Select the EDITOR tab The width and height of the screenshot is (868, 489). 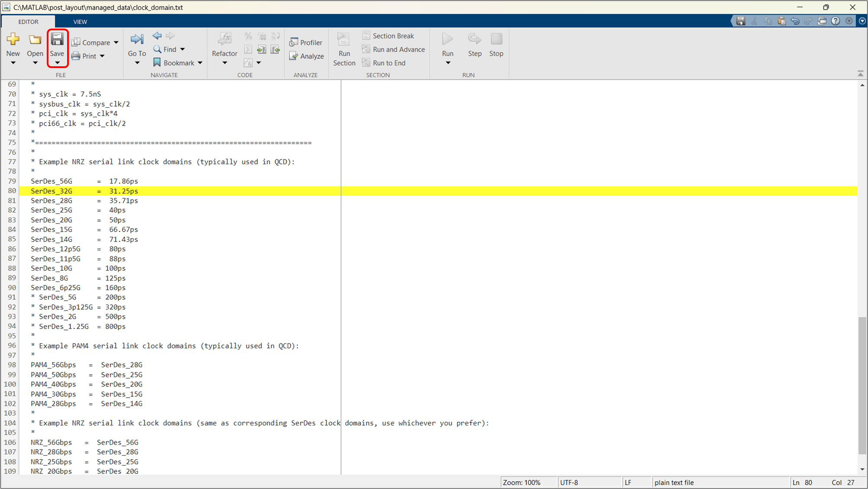[x=28, y=22]
